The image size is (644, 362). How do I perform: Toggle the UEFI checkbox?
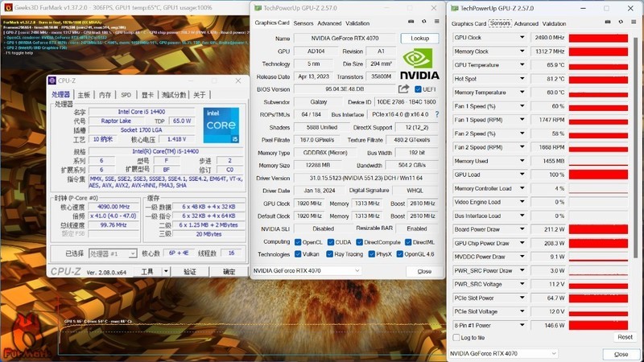click(418, 89)
